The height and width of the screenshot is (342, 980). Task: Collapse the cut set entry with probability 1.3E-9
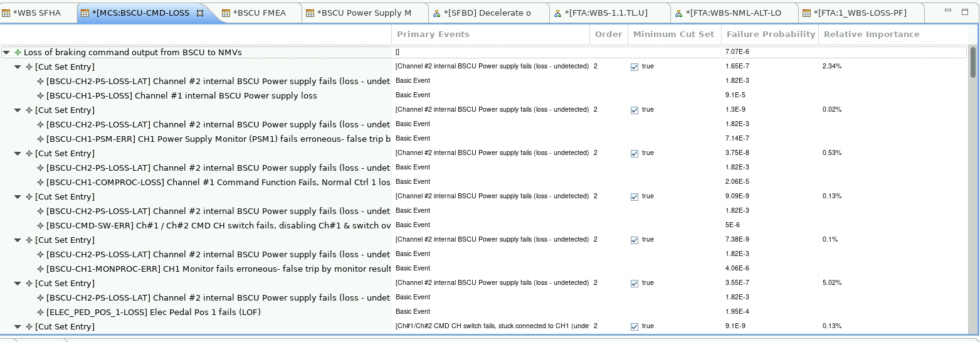[x=18, y=110]
